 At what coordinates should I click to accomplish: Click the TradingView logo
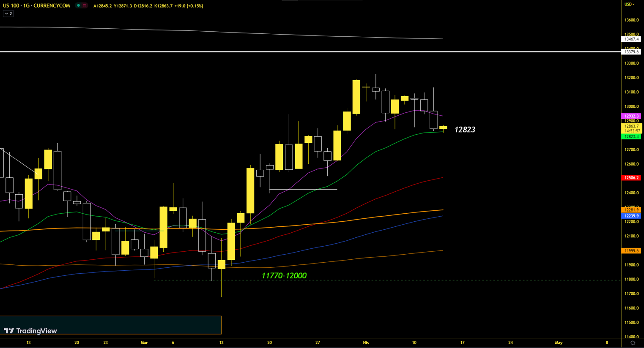pyautogui.click(x=30, y=331)
